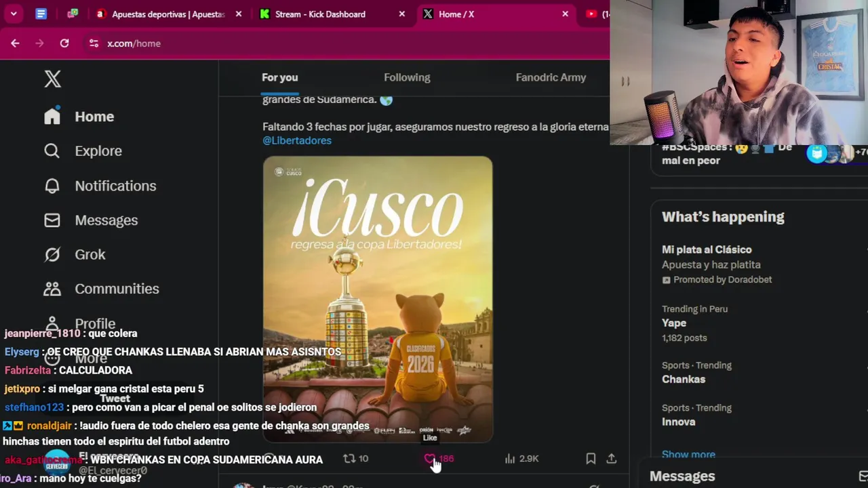Switch to pinned green tab icon
Viewport: 868px width, 488px height.
pos(73,14)
